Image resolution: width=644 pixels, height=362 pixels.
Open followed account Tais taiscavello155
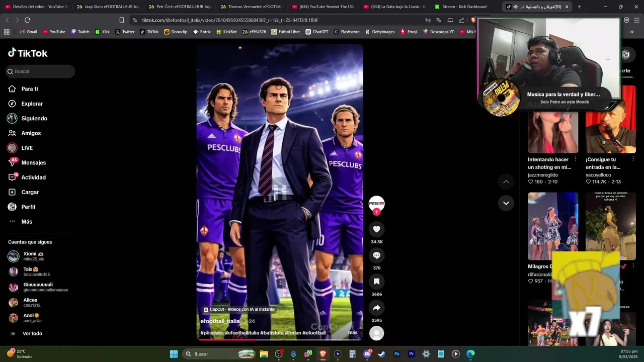pos(38,272)
